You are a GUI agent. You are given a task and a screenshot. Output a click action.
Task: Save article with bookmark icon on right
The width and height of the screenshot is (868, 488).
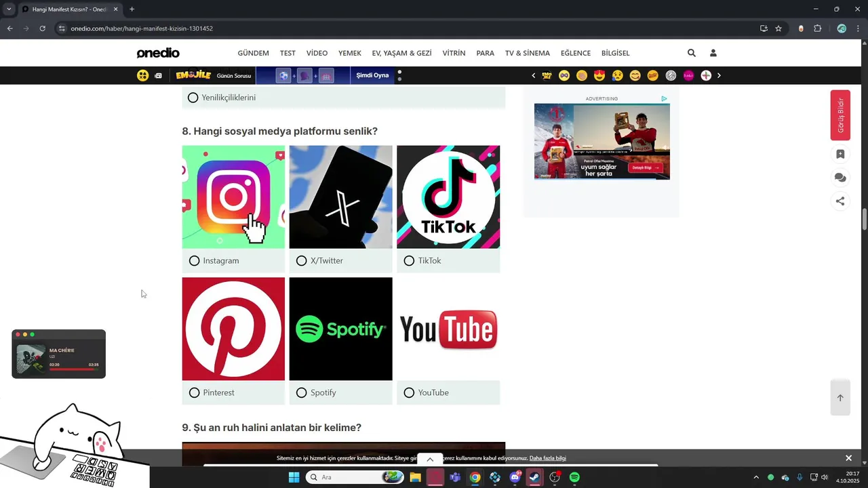pyautogui.click(x=840, y=155)
